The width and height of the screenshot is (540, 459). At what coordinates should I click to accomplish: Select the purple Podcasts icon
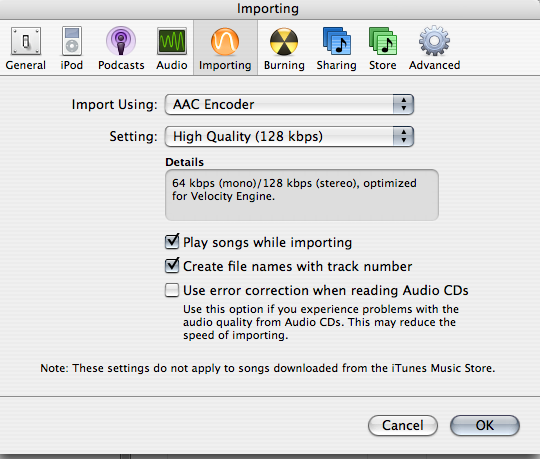click(x=121, y=41)
